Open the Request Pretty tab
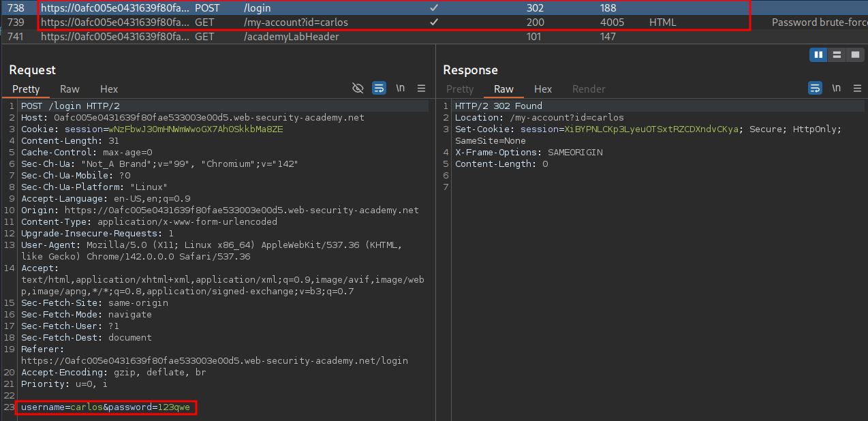Screen dimensions: 868x421 26,89
